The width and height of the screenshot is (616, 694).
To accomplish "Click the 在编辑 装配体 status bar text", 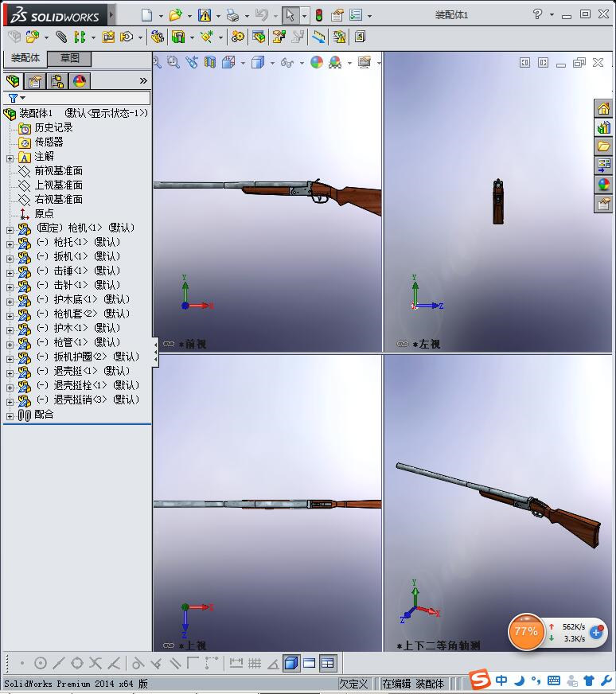I will [414, 684].
